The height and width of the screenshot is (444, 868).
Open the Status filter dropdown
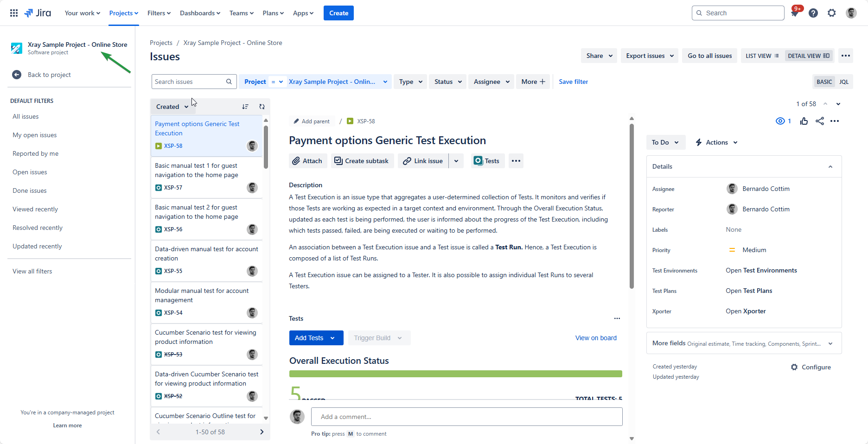[x=448, y=82]
